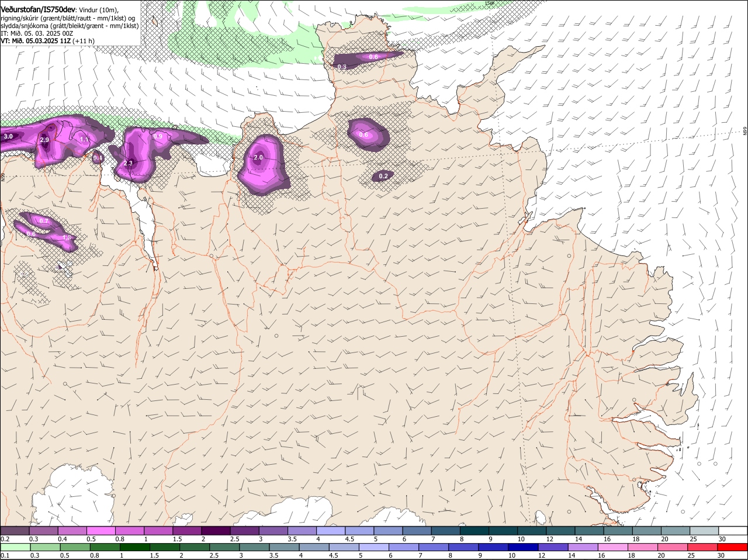Click the 0.7 snowfall value label
The height and width of the screenshot is (560, 748).
(x=43, y=221)
